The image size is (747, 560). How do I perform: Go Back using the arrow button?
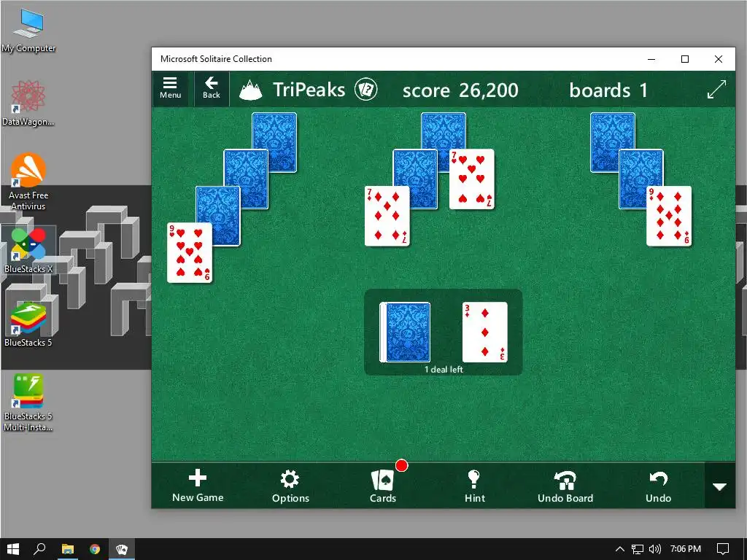coord(212,88)
